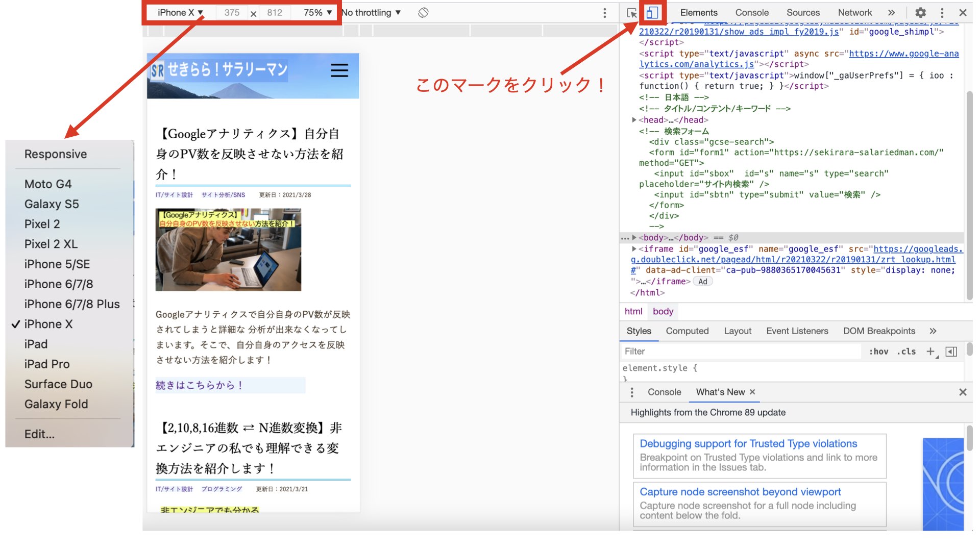
Task: Click the inspect element picker icon
Action: point(631,13)
